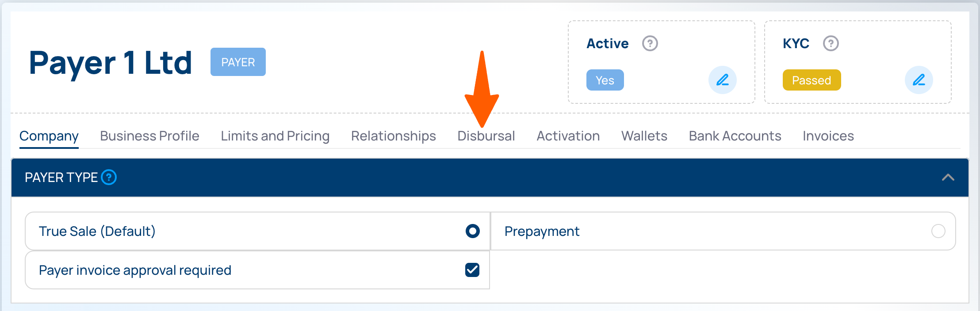Go to Limits and Pricing tab
The width and height of the screenshot is (980, 311).
click(x=275, y=136)
